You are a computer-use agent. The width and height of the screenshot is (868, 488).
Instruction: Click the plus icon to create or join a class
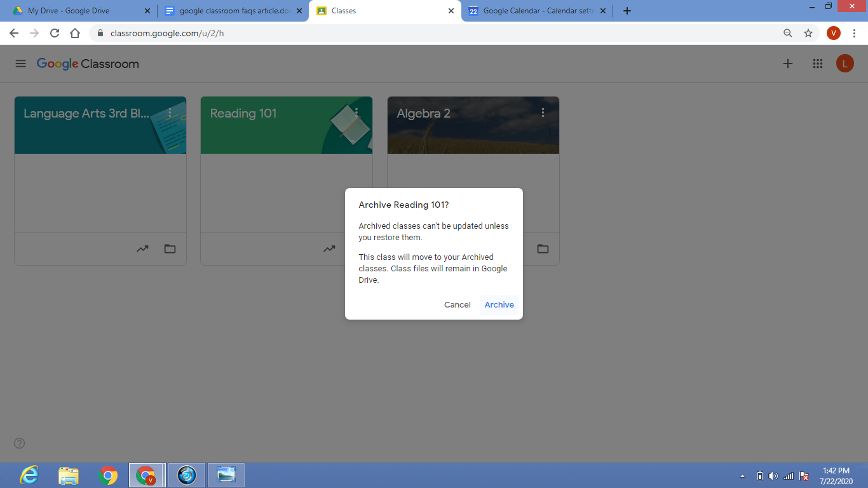(x=788, y=64)
